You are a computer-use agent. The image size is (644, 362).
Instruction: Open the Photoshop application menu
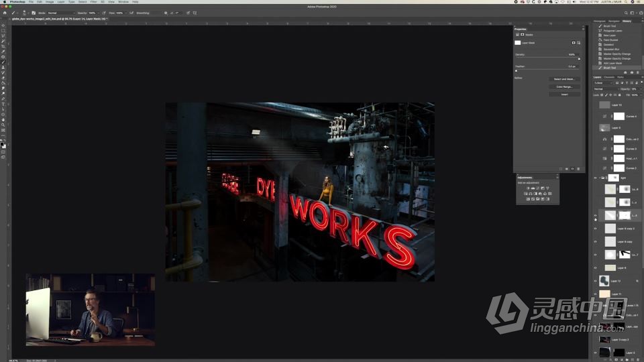pyautogui.click(x=17, y=1)
